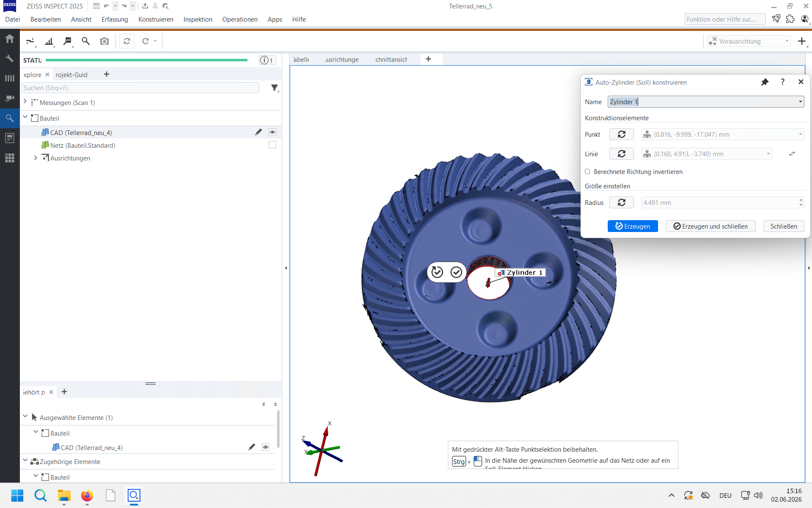Open the Vorausrichtung alignment dropdown
The height and width of the screenshot is (508, 812).
(749, 41)
